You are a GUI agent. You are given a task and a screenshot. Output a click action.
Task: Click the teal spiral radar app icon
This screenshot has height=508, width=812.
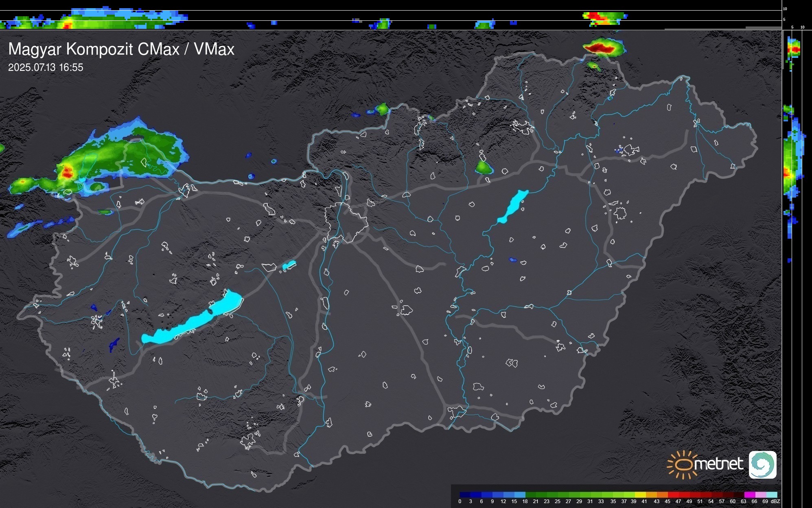coord(762,464)
